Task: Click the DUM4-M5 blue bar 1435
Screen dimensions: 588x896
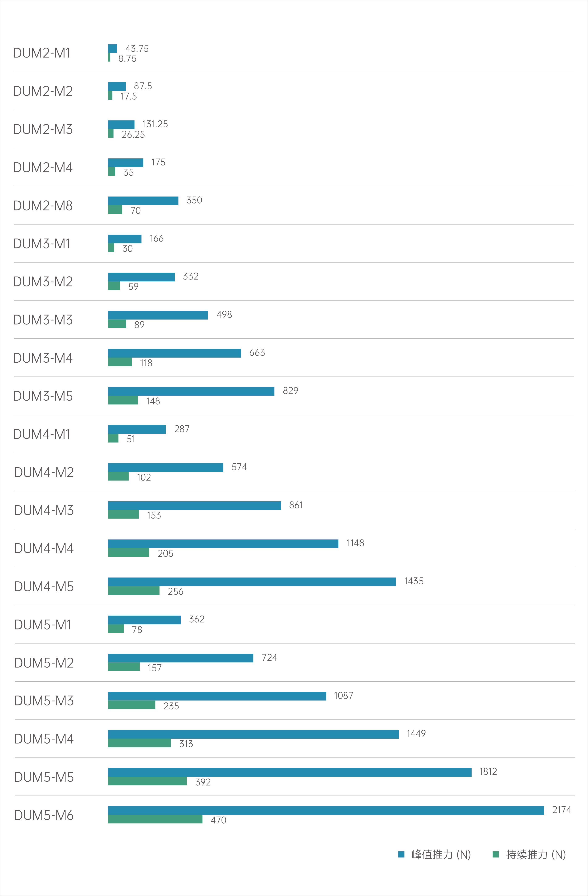Action: [252, 582]
